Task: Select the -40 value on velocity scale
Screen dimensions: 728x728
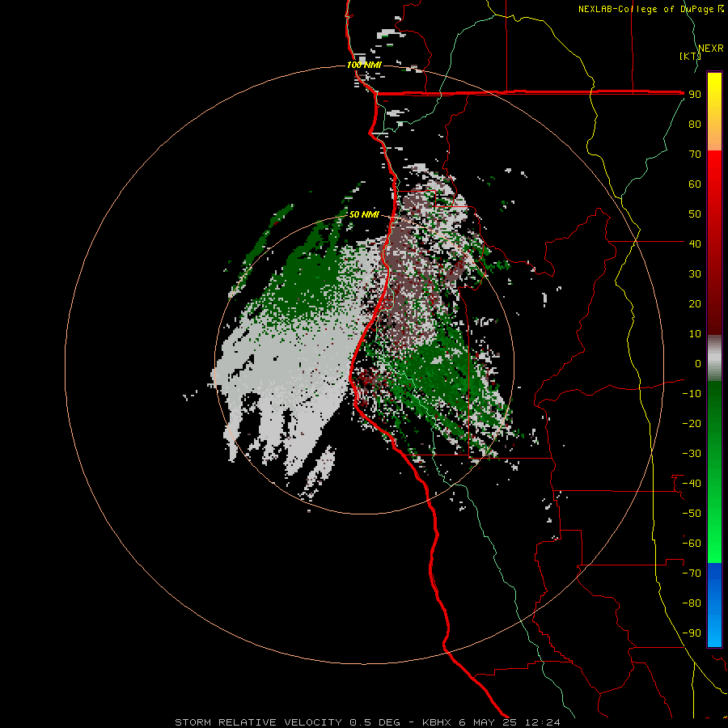Action: coord(692,484)
